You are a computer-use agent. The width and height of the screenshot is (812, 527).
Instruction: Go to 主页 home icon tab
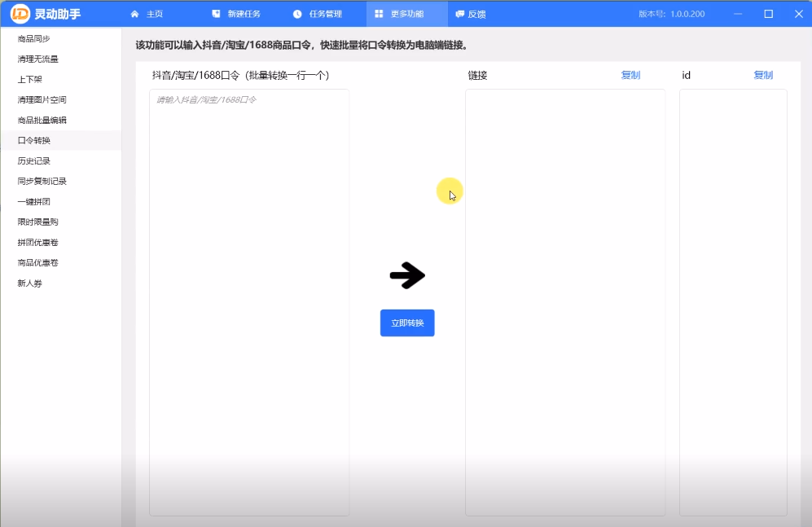coord(134,14)
